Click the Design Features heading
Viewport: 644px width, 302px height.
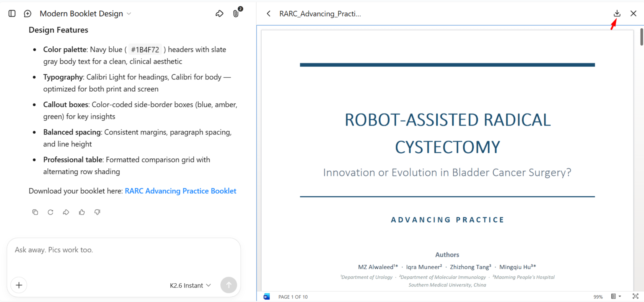click(58, 30)
